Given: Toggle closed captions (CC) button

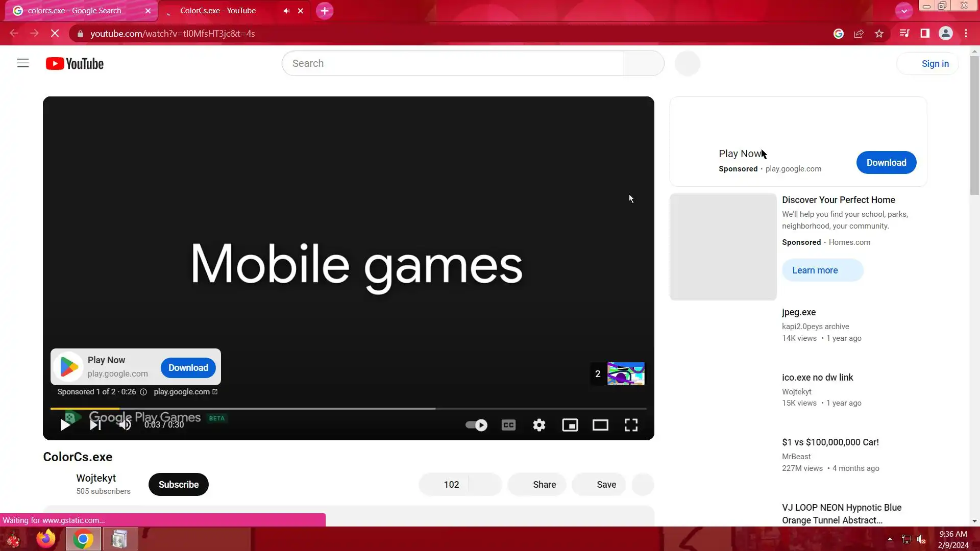Looking at the screenshot, I should 508,425.
